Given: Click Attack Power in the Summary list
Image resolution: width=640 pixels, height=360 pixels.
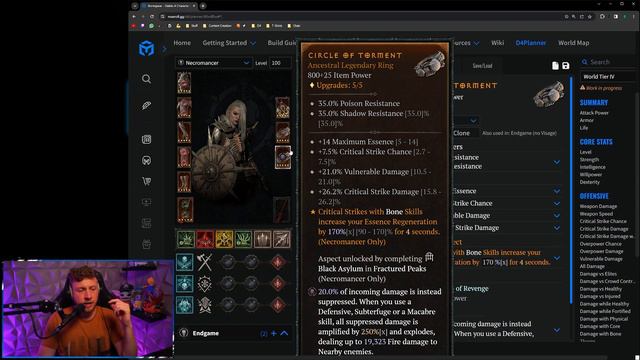Looking at the screenshot, I should 594,113.
